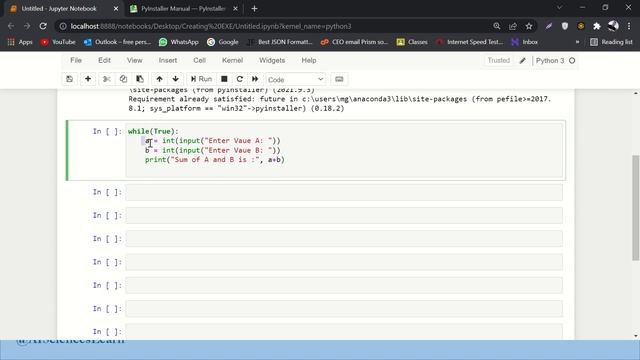Image resolution: width=640 pixels, height=360 pixels.
Task: Open the Kernel menu
Action: pyautogui.click(x=232, y=60)
